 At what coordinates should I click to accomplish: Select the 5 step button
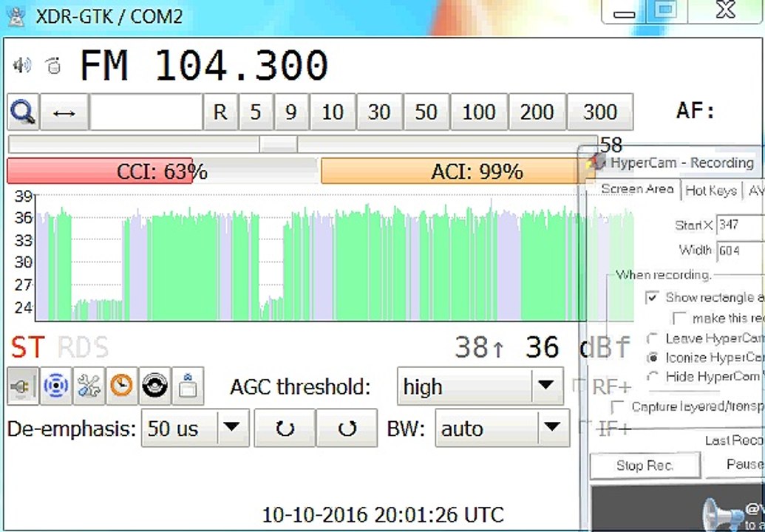coord(256,112)
